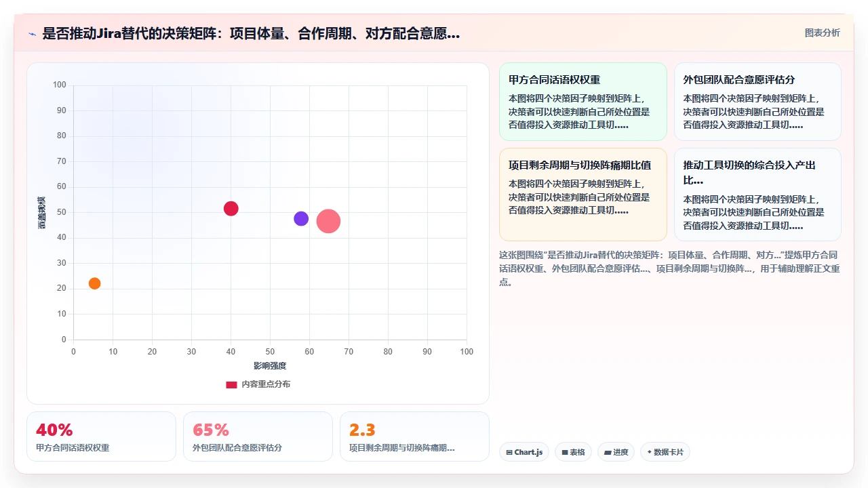This screenshot has width=868, height=488.
Task: Select the Chart.js tag
Action: coord(524,452)
